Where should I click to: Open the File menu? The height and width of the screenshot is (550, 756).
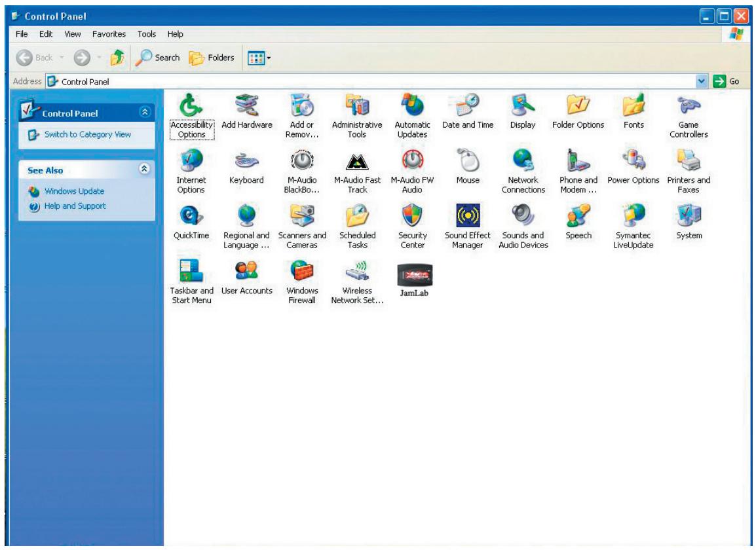point(22,34)
